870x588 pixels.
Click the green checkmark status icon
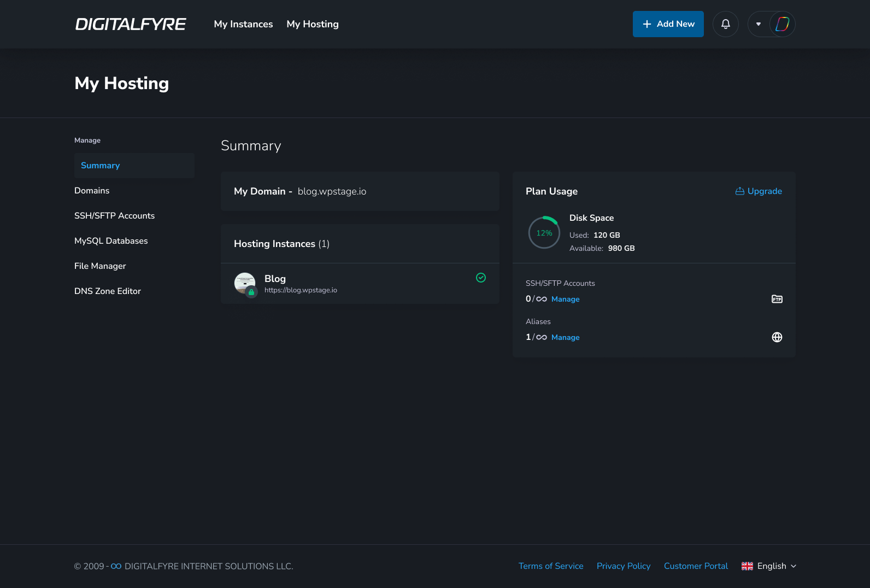[481, 278]
